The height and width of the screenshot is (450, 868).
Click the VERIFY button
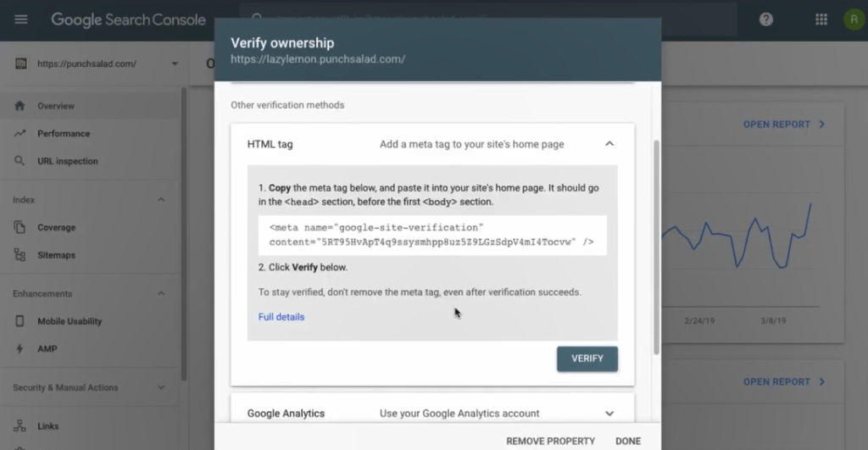click(587, 358)
